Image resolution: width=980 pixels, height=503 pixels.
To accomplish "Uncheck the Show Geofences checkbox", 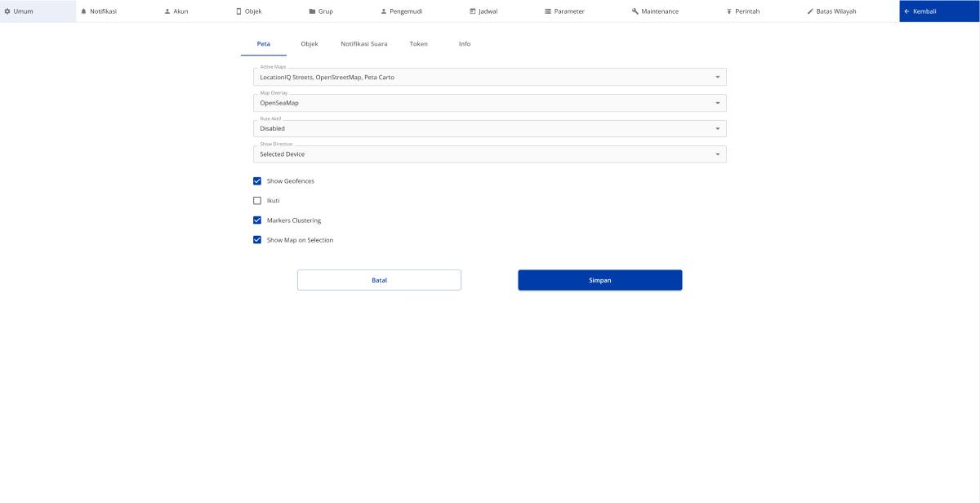I will [257, 181].
